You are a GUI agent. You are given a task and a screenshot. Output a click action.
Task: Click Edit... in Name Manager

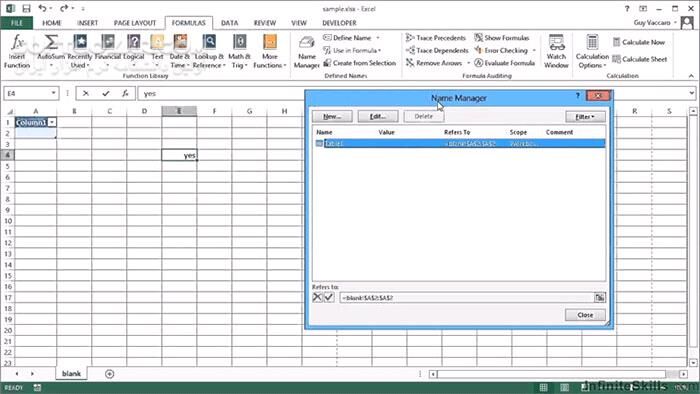pyautogui.click(x=378, y=116)
